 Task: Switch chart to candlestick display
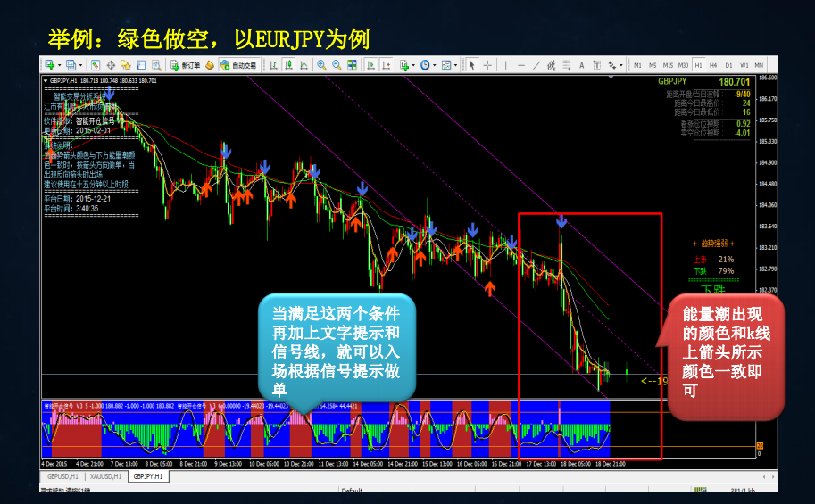click(x=290, y=65)
